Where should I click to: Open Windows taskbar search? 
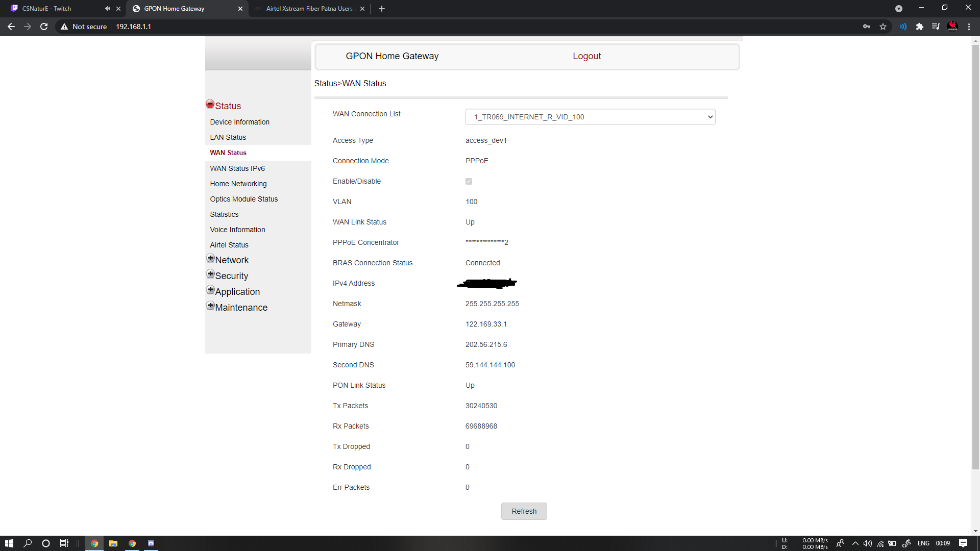click(x=28, y=543)
